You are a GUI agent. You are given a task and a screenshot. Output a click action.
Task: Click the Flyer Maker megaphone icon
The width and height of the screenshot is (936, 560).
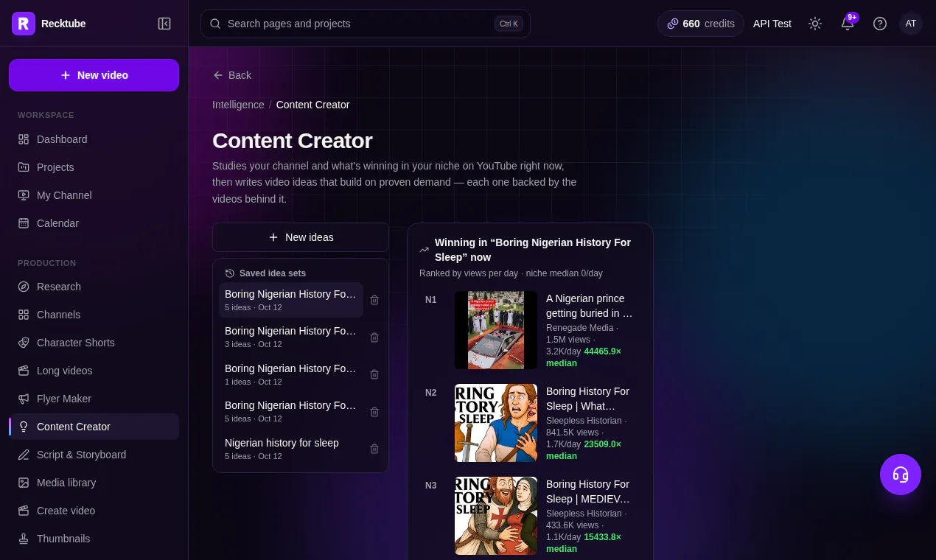coord(24,399)
